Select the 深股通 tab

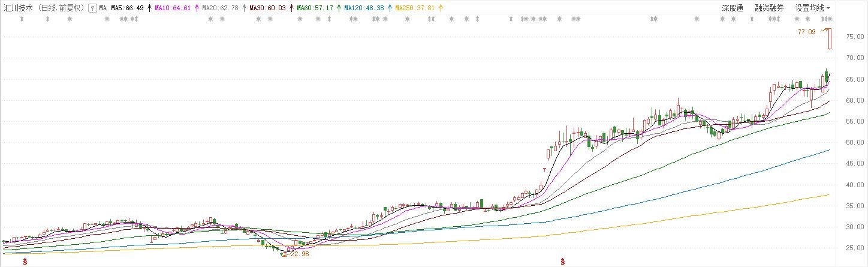coord(733,8)
